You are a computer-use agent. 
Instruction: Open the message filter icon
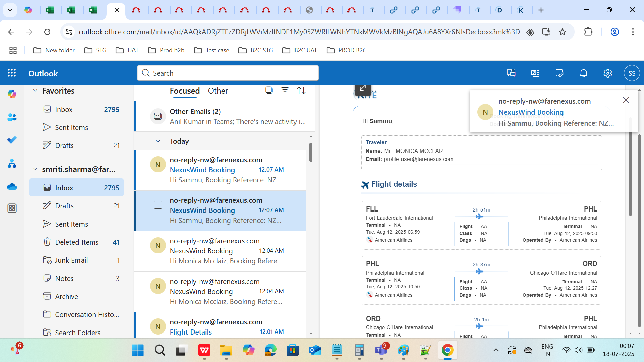coord(285,90)
